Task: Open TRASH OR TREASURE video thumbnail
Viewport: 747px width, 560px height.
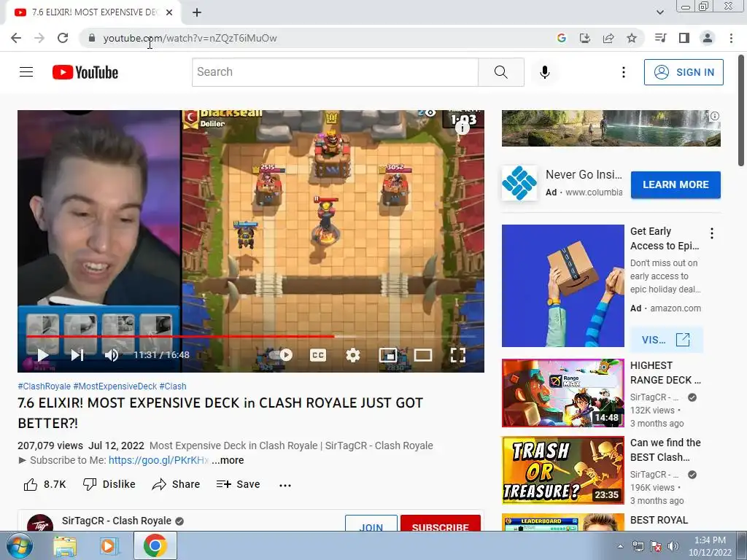Action: tap(562, 470)
